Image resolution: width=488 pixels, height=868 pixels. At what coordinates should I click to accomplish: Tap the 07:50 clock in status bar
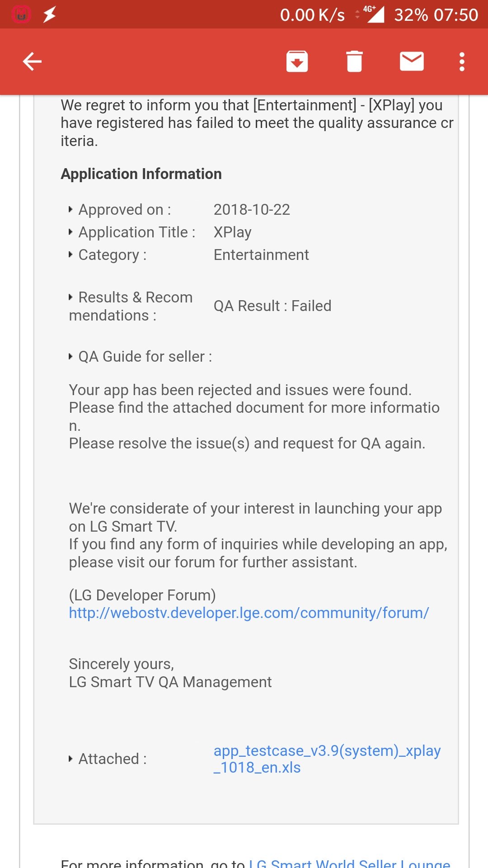click(x=455, y=15)
